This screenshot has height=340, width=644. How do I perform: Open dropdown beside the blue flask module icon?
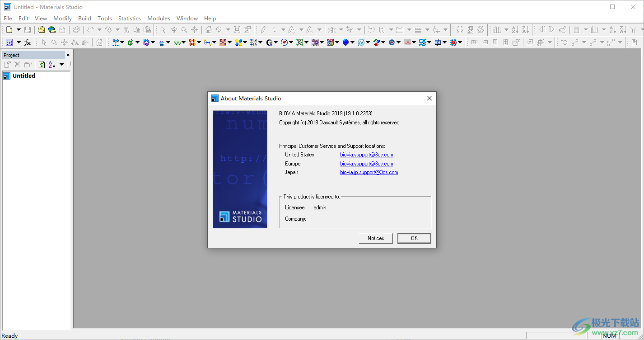point(168,42)
